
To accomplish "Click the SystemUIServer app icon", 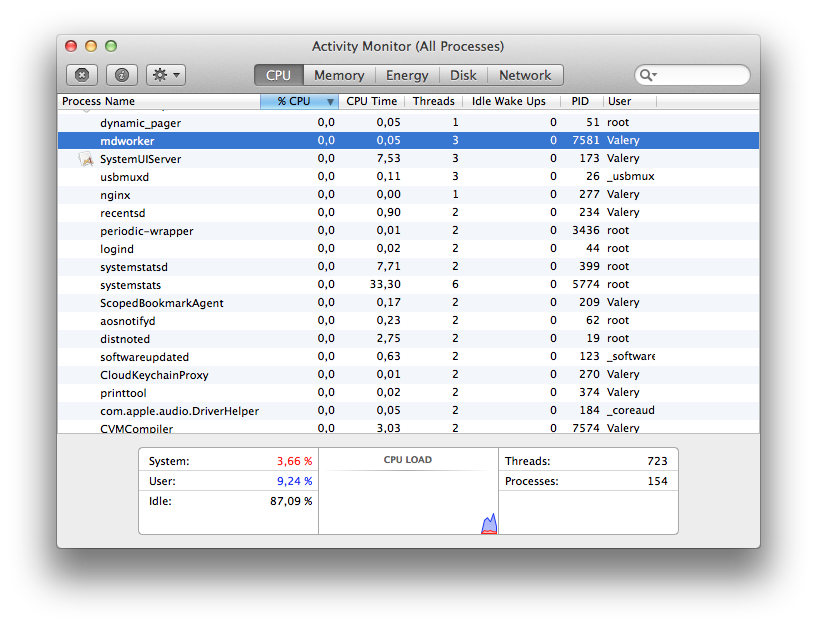I will click(x=85, y=159).
